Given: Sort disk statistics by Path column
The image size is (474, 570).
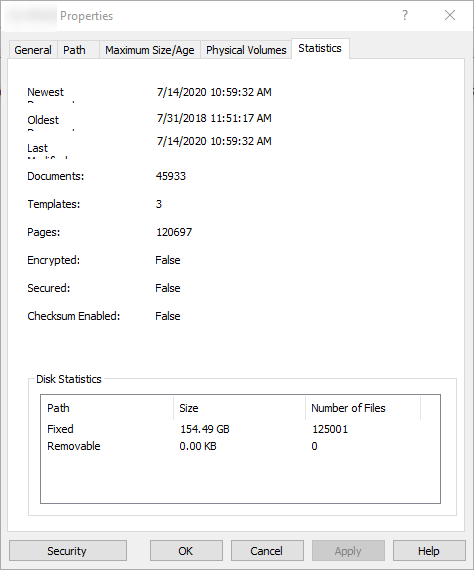Looking at the screenshot, I should [x=107, y=408].
